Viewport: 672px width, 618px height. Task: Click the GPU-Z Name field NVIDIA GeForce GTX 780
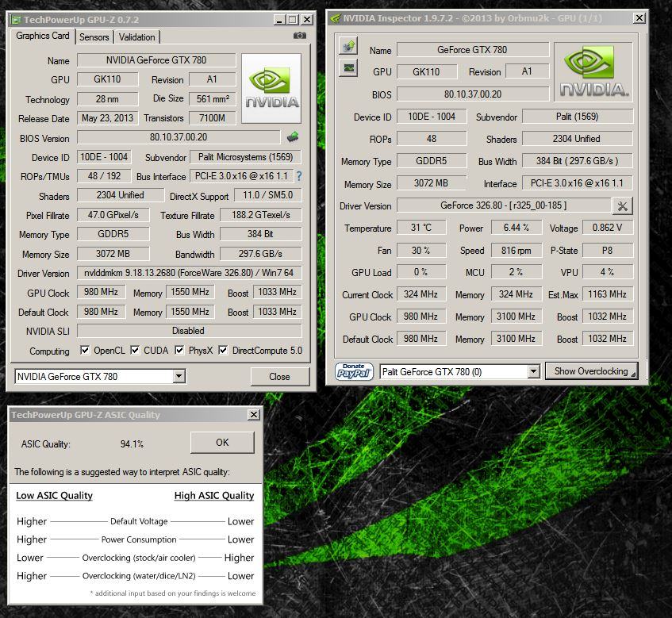click(x=156, y=60)
